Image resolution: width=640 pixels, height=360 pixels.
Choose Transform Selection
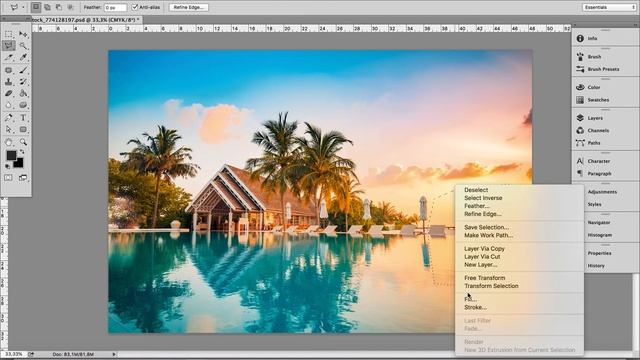(x=491, y=286)
